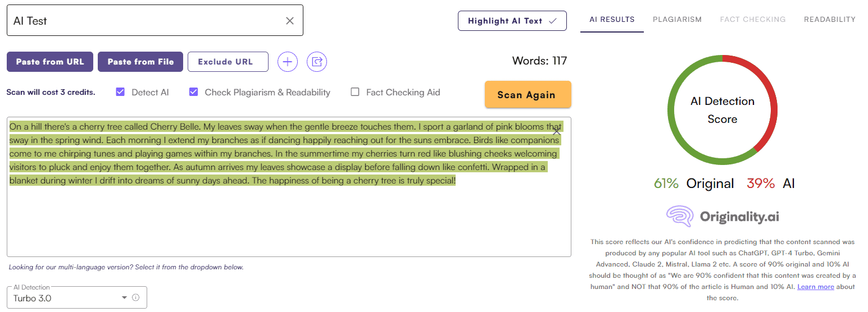Clear the AI Test title field
The height and width of the screenshot is (312, 868).
click(x=290, y=21)
